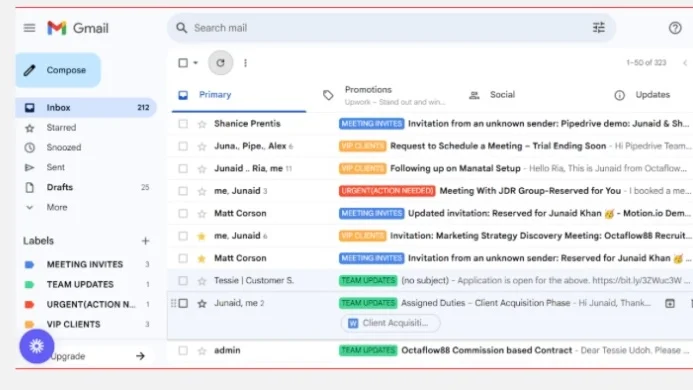The height and width of the screenshot is (390, 693).
Task: Select the Tessie Customer S. checkbox
Action: click(x=183, y=281)
